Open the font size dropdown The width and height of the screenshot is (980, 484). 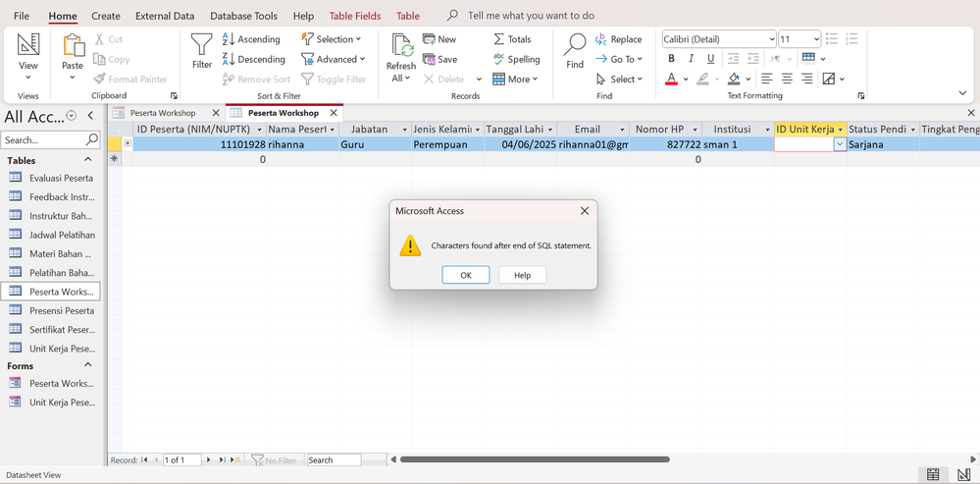[816, 39]
